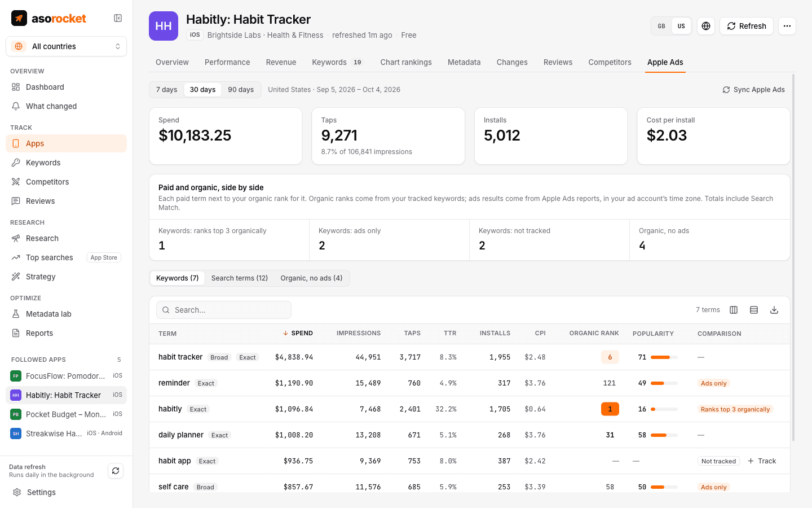Switch to Revenue tab

[x=281, y=62]
